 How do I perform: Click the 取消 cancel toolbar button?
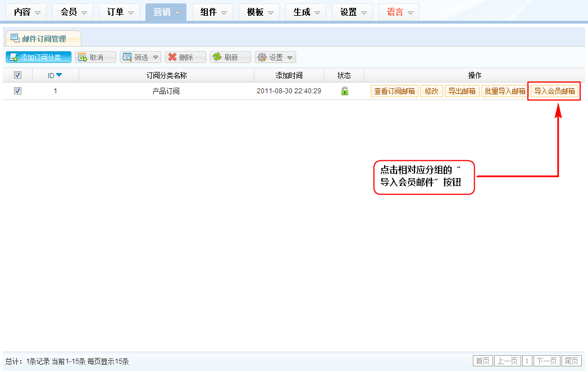tap(95, 57)
